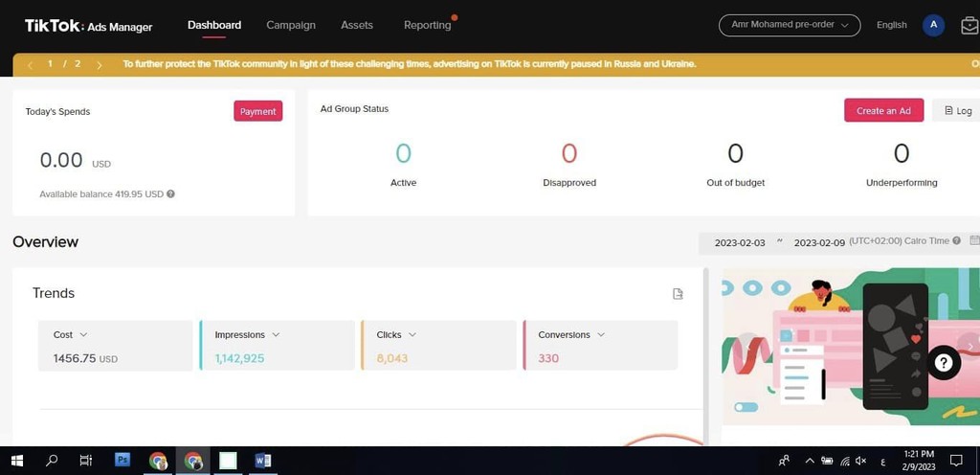Open the notification center icon
Viewport: 980px width, 475px height.
coord(956,462)
